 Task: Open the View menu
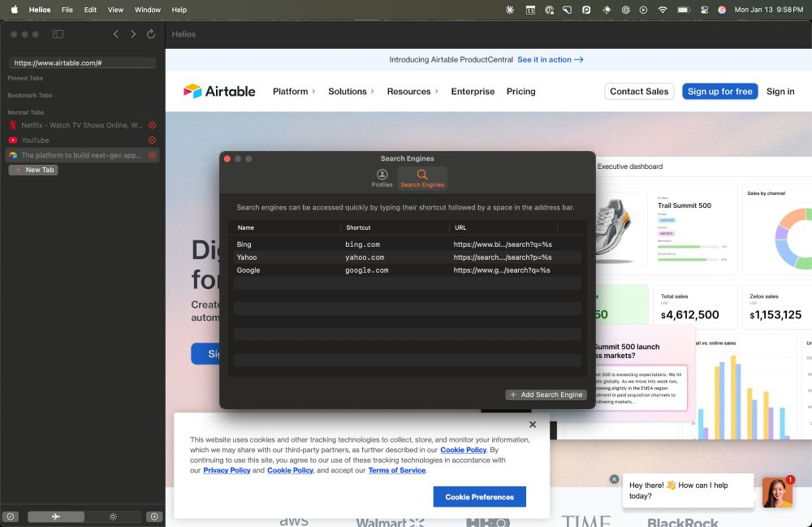tap(115, 9)
